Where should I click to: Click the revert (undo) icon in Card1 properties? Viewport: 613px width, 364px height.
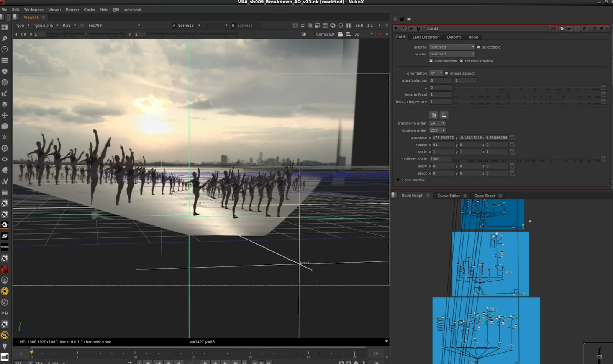(569, 29)
